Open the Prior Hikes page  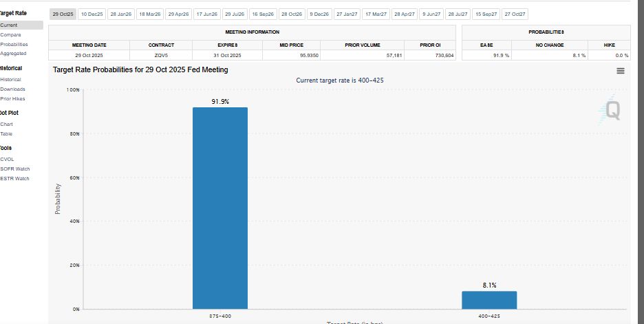(13, 98)
